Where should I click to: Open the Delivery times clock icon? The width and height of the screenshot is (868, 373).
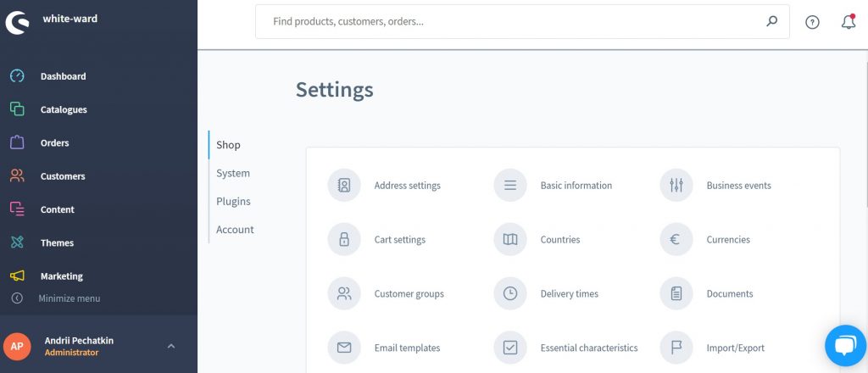coord(510,294)
